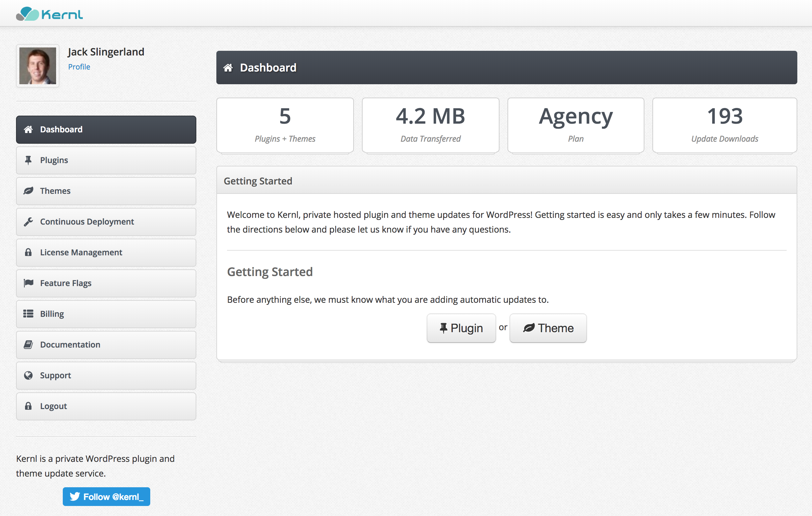Open the Logout menu item
Screen dimensions: 812x516
pos(106,406)
